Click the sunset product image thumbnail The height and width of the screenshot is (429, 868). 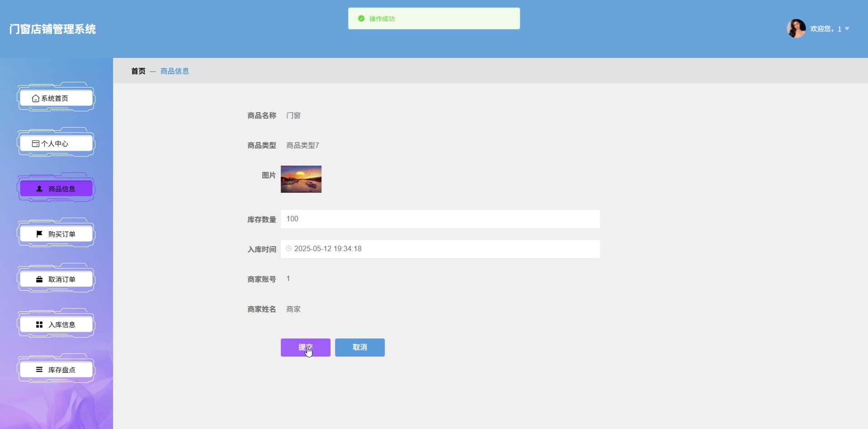[x=301, y=179]
